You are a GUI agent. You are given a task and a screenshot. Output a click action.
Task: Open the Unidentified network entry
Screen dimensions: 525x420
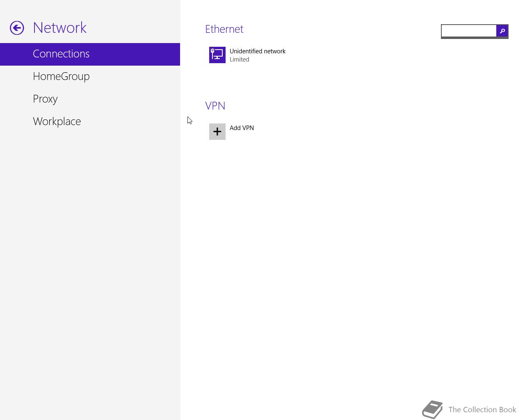tap(258, 51)
